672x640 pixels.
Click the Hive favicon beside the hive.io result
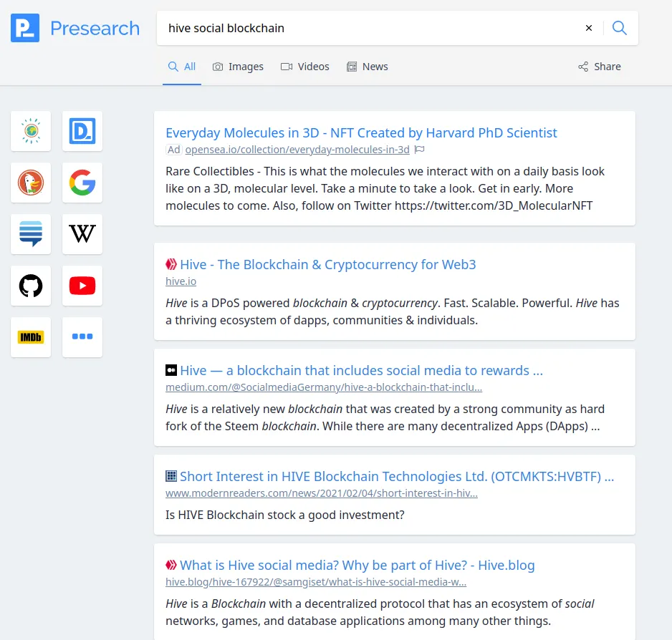tap(171, 264)
